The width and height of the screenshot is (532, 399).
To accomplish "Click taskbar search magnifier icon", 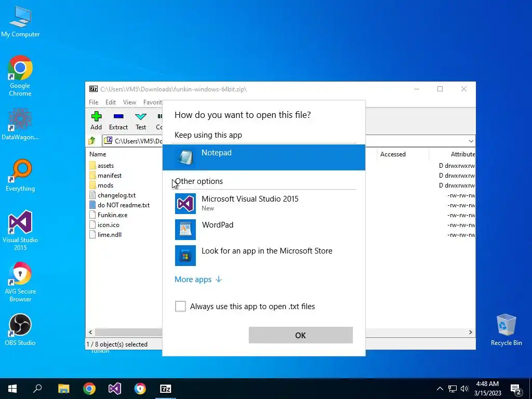I will point(37,389).
